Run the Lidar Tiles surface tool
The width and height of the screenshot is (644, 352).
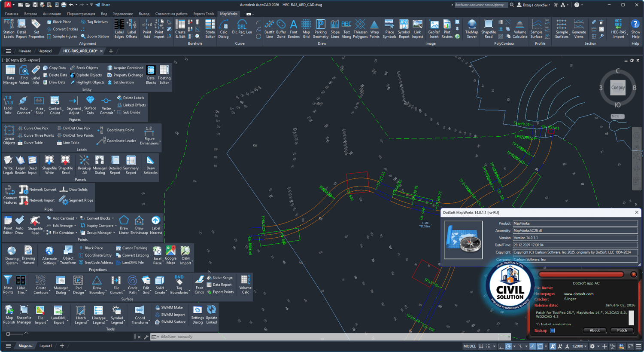(x=21, y=285)
